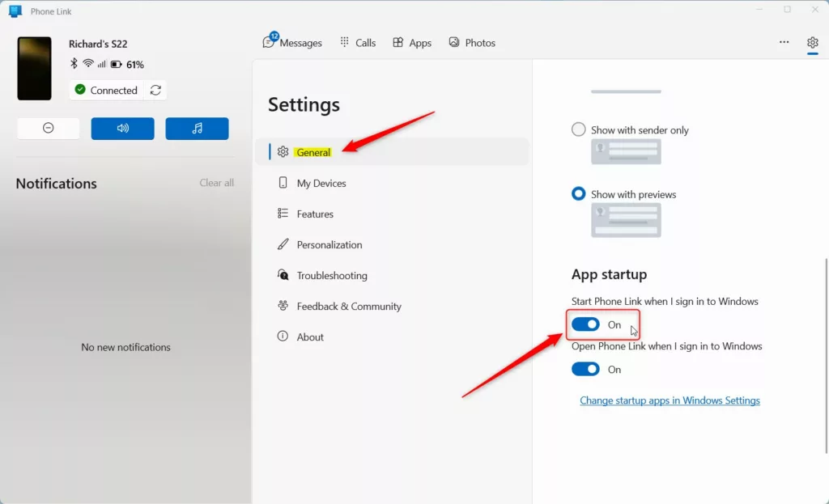Open Change startup apps in Windows Settings link
This screenshot has height=504, width=829.
tap(670, 400)
